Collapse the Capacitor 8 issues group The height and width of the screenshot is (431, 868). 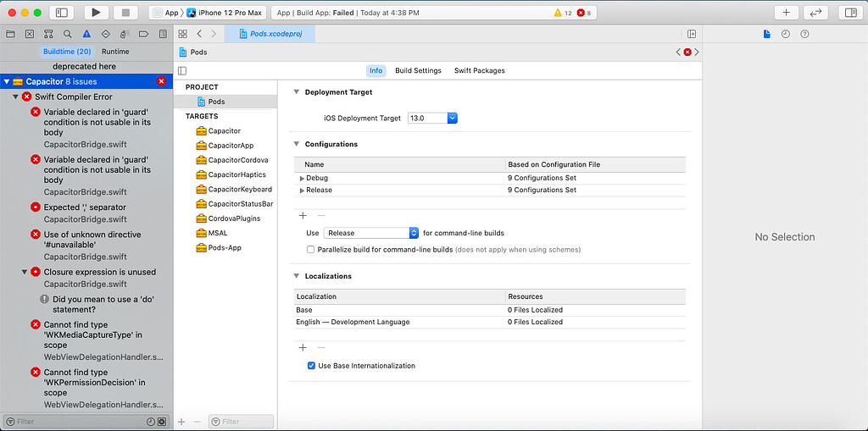tap(6, 82)
